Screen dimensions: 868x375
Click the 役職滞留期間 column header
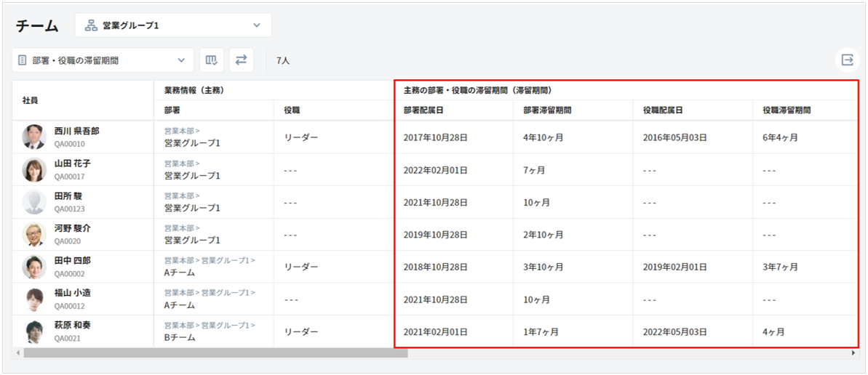787,110
